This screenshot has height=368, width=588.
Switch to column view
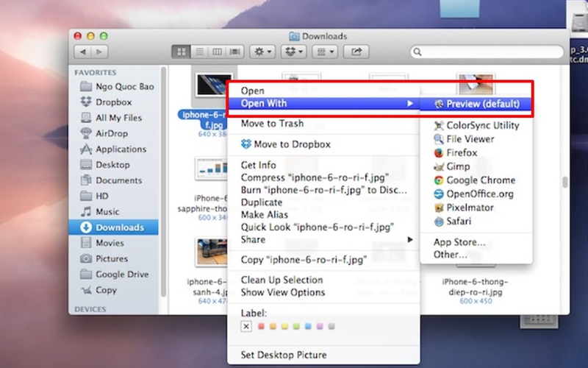click(217, 52)
